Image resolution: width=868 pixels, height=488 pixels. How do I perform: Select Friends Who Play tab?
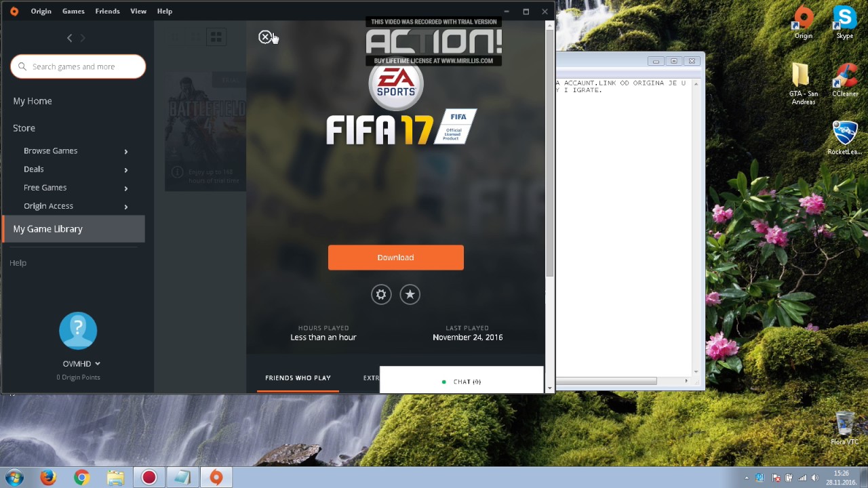point(298,378)
